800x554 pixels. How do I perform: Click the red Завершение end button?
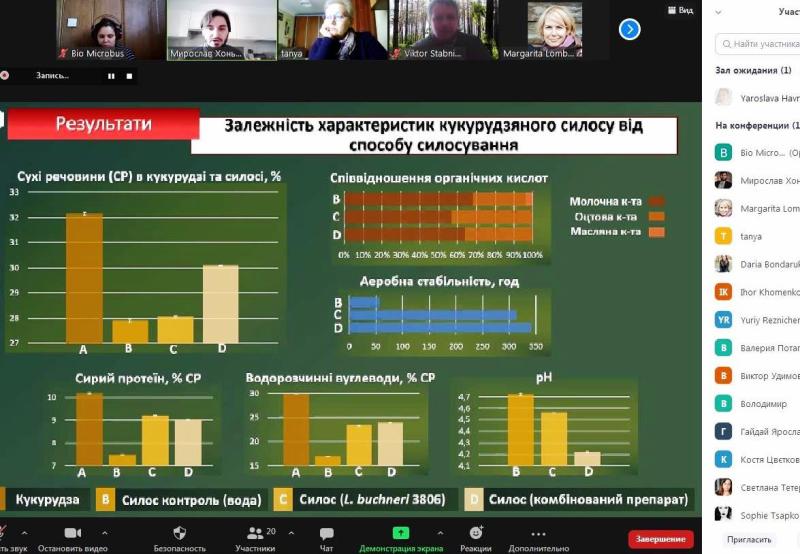[660, 539]
